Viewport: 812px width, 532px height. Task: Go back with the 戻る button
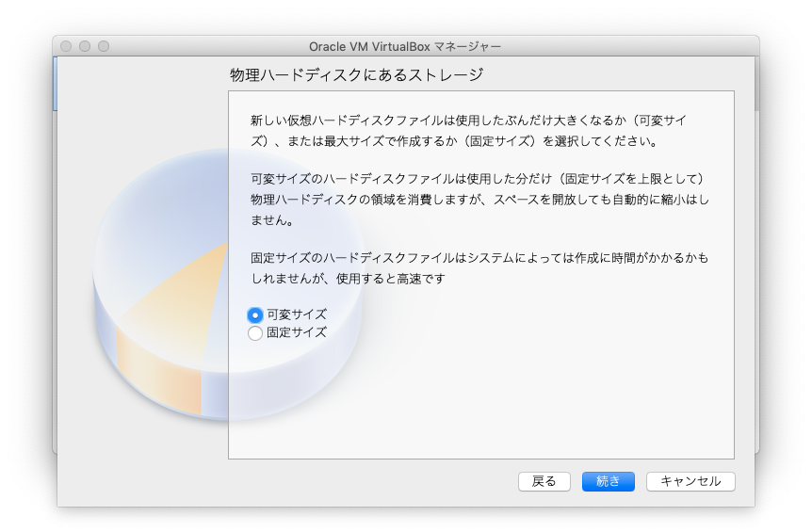click(x=544, y=481)
